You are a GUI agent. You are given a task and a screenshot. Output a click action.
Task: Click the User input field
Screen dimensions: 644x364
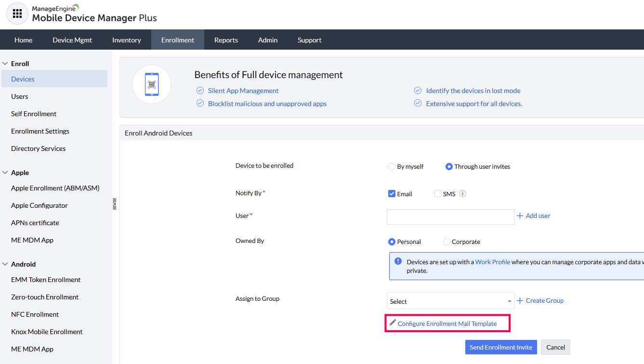450,217
